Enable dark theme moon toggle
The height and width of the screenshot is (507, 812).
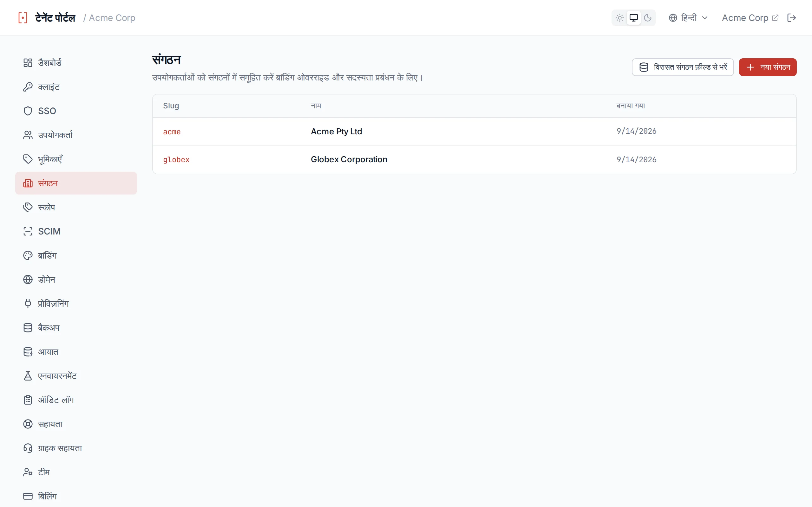click(648, 18)
